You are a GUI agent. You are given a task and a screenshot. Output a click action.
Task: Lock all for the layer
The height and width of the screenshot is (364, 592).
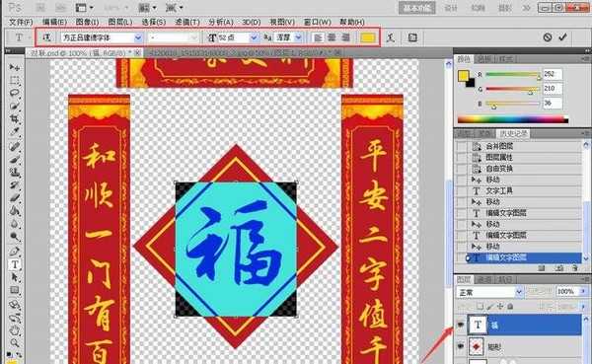tap(510, 307)
